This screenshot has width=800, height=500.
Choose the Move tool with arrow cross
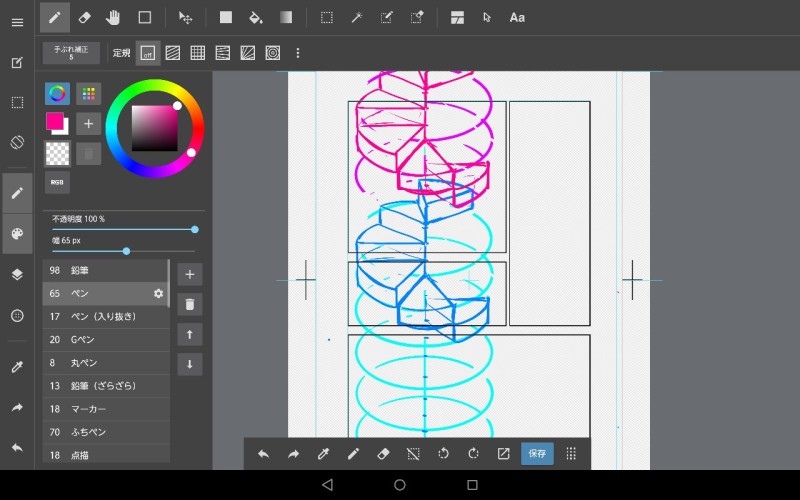click(185, 17)
